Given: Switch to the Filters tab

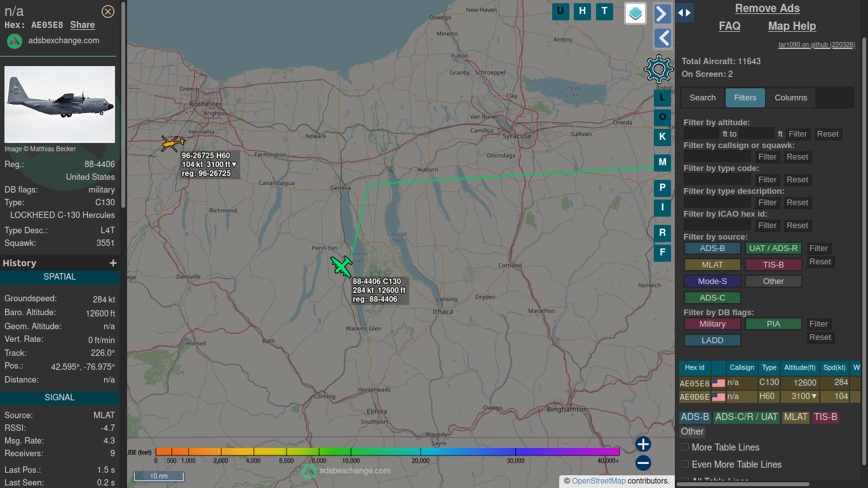Looking at the screenshot, I should [745, 98].
